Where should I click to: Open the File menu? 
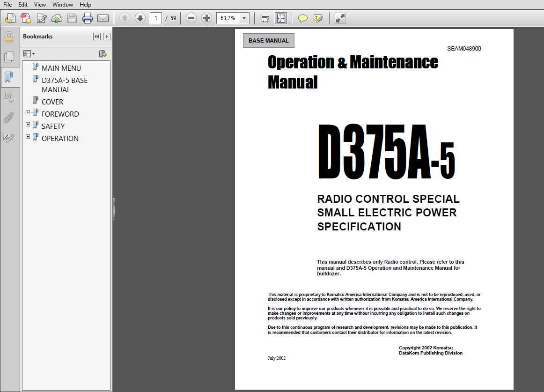coord(7,5)
